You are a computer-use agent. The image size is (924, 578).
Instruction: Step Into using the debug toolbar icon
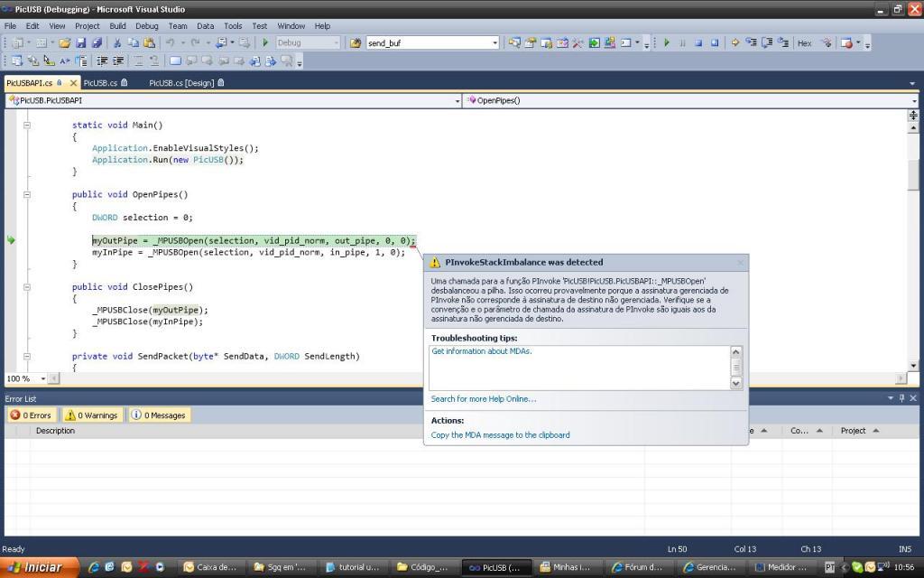coord(751,42)
